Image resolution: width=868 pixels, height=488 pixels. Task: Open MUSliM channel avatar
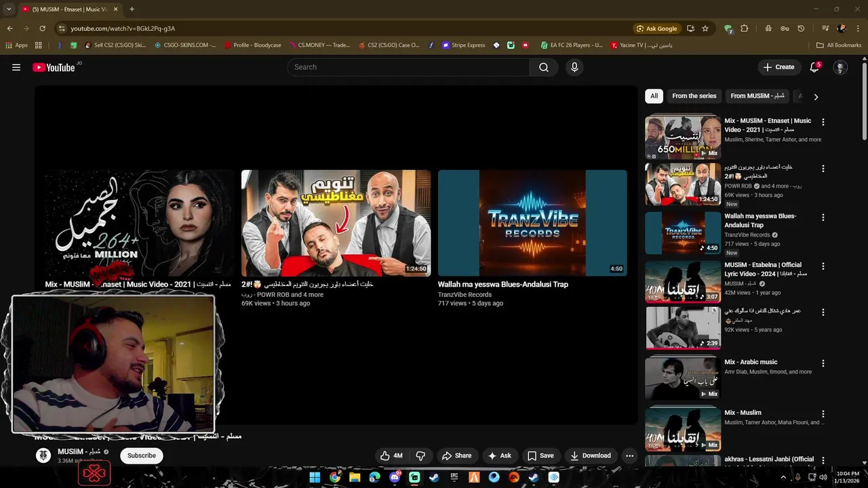click(x=43, y=455)
